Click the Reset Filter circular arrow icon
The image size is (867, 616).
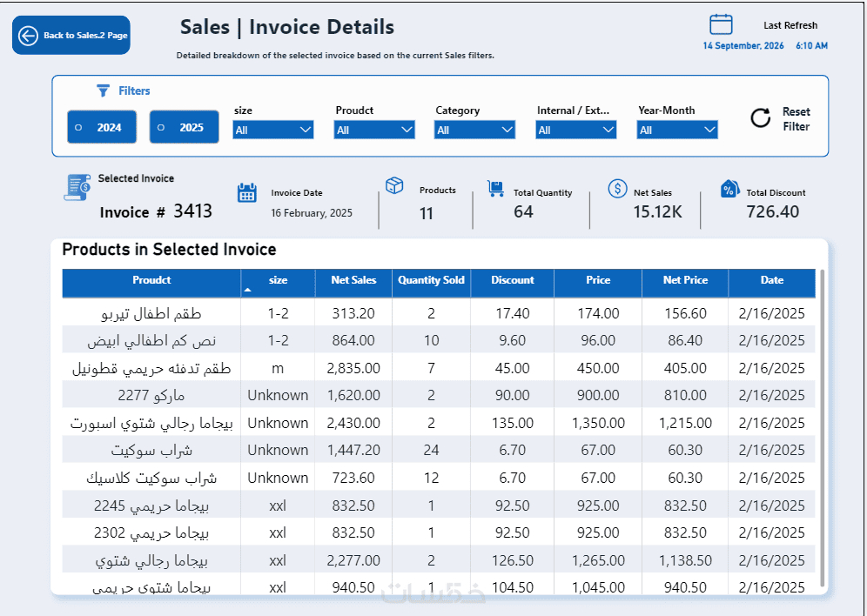(x=760, y=117)
